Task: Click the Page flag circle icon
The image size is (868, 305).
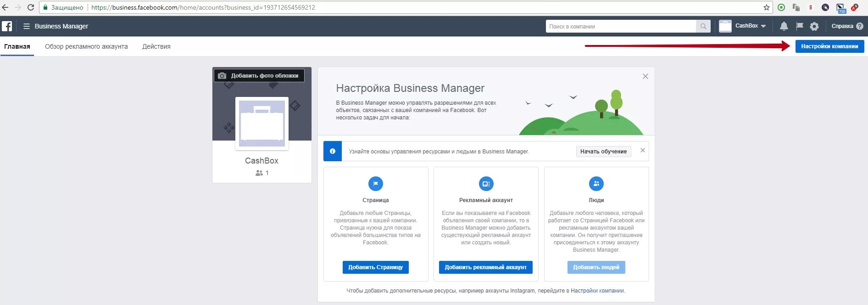Action: tap(375, 184)
